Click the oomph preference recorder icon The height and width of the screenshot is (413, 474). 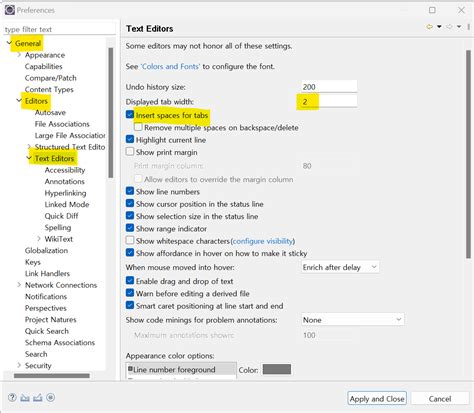point(51,397)
